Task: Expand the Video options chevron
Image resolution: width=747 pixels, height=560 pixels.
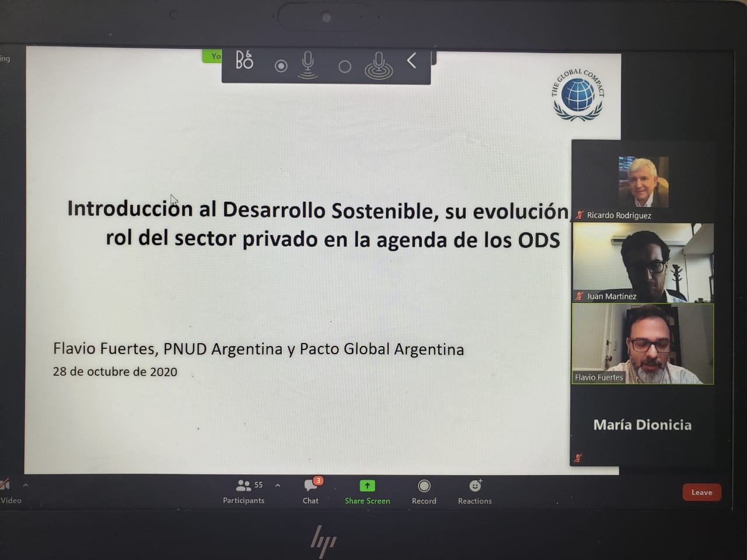Action: (x=26, y=485)
